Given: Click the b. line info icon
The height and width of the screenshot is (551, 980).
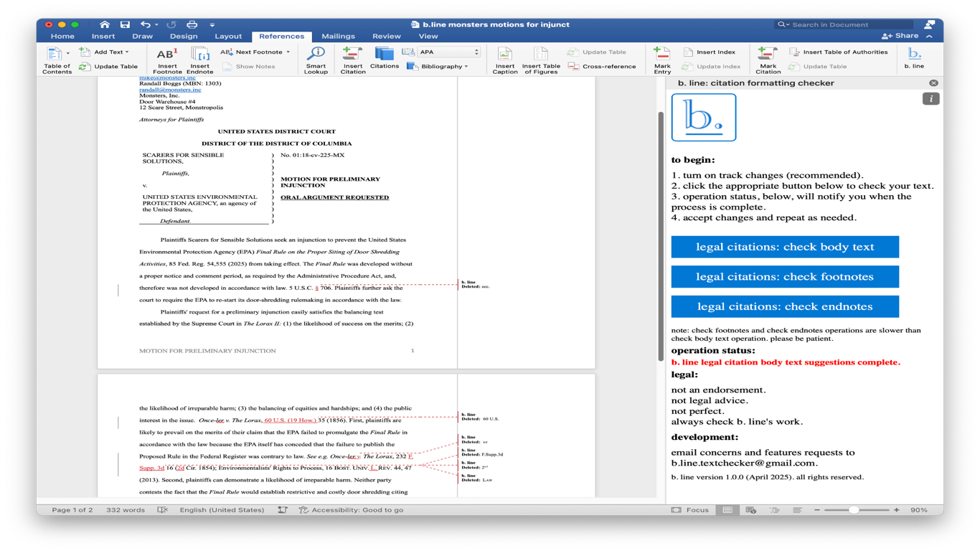Looking at the screenshot, I should [x=930, y=99].
